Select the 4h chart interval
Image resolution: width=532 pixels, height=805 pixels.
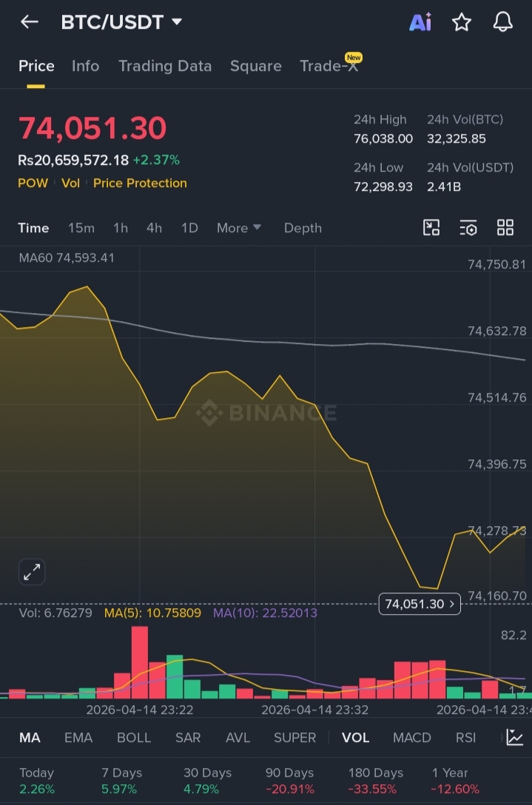154,228
